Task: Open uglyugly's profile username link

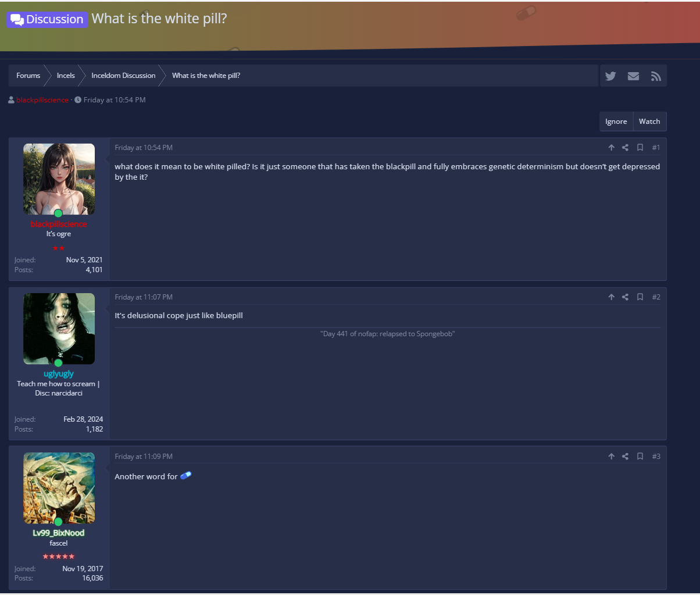Action: click(x=59, y=373)
